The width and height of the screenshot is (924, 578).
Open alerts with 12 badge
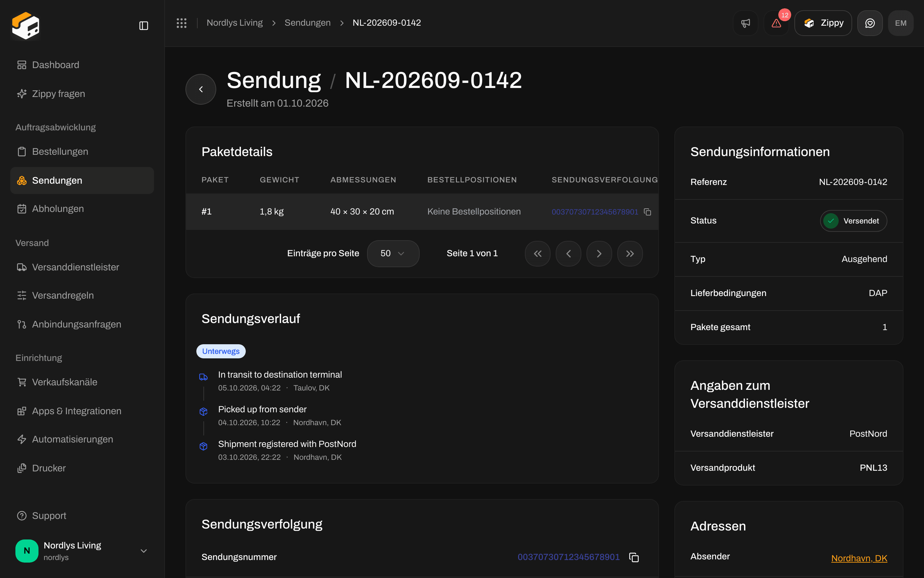[776, 23]
